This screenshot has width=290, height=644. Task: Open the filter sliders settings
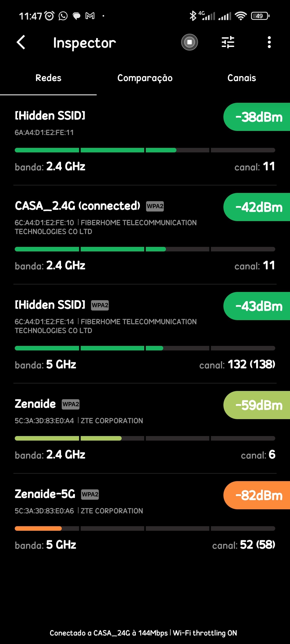(228, 42)
